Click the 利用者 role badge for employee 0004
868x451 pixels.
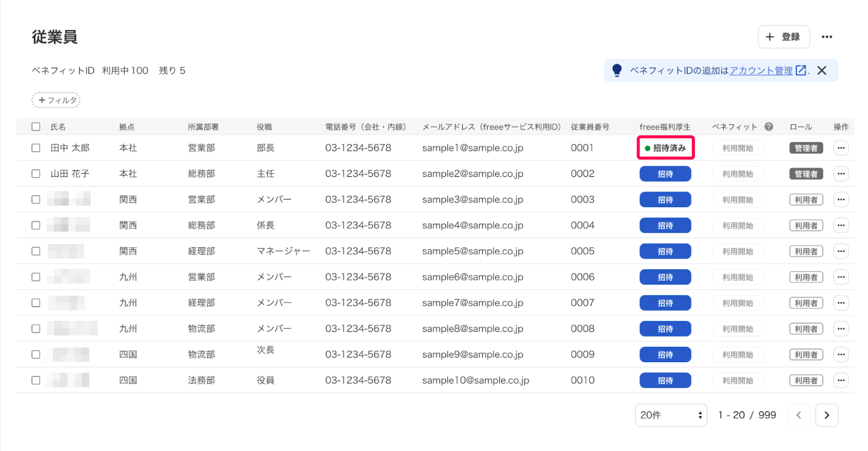(806, 225)
